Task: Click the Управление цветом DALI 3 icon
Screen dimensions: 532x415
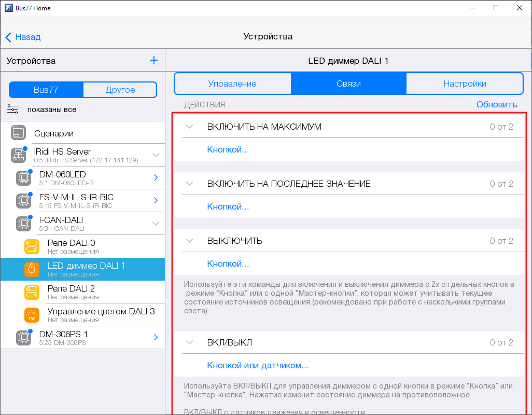Action: point(32,315)
